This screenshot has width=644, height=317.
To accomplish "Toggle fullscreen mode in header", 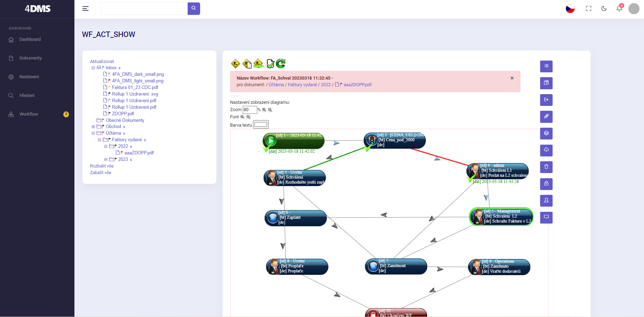I will point(589,9).
